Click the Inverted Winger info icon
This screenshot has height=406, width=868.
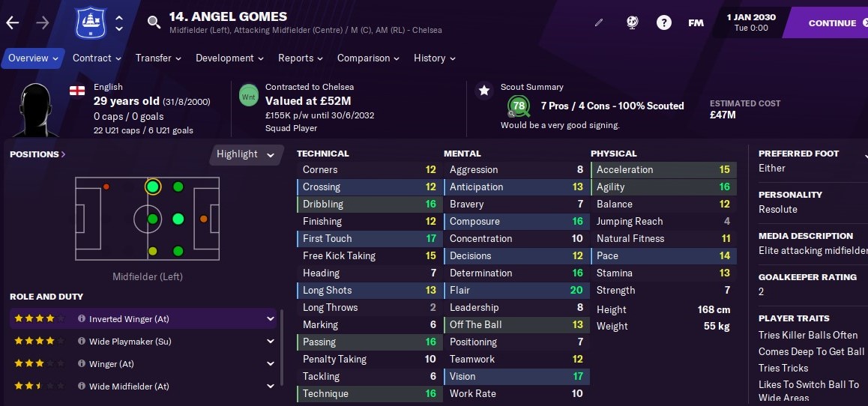82,318
